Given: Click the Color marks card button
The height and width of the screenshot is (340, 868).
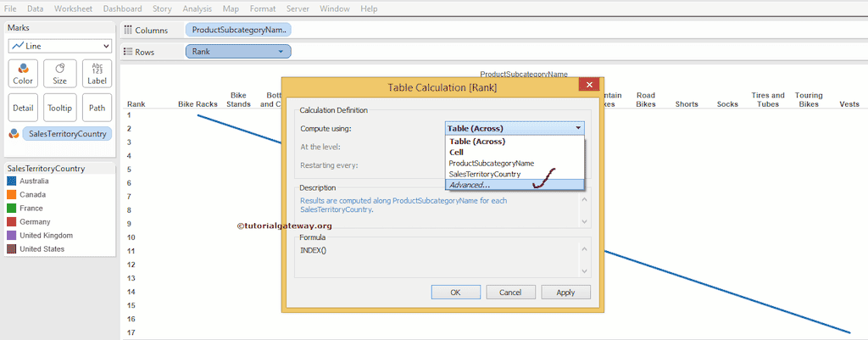Looking at the screenshot, I should tap(23, 75).
